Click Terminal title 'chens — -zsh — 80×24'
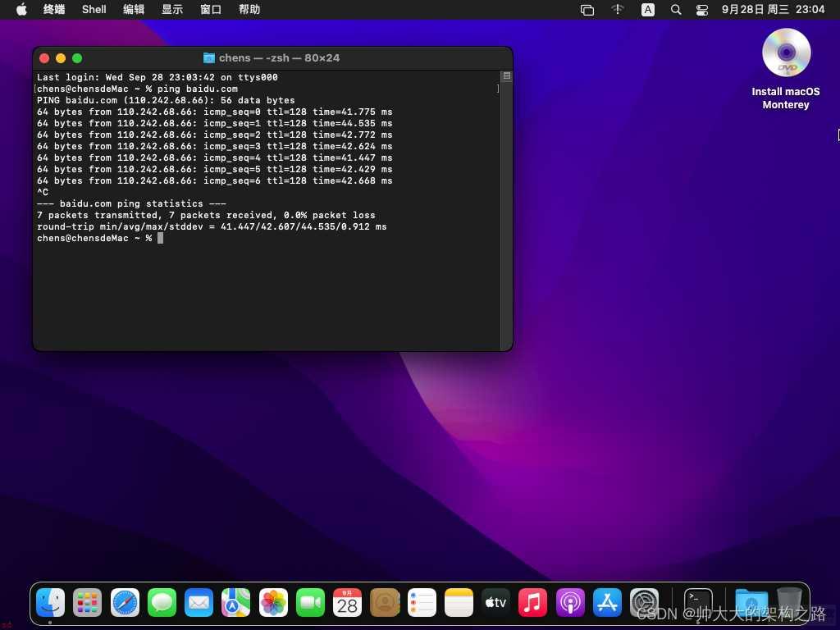 pos(279,58)
